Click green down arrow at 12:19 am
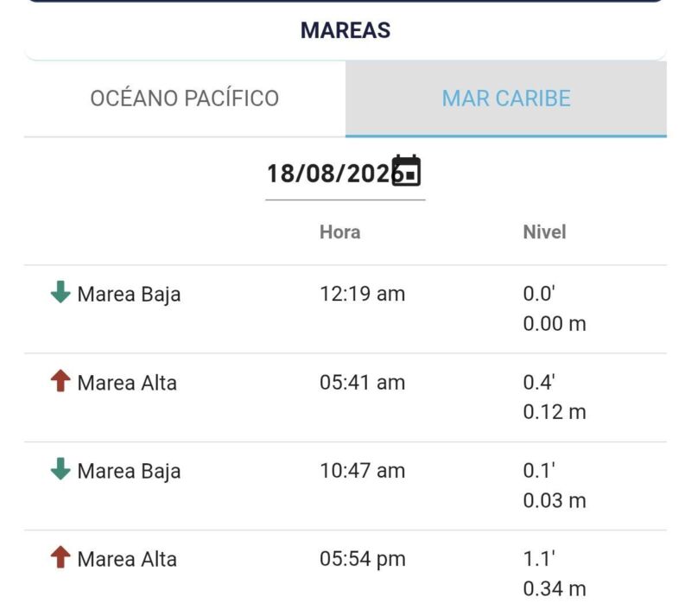The height and width of the screenshot is (616, 691). [60, 292]
